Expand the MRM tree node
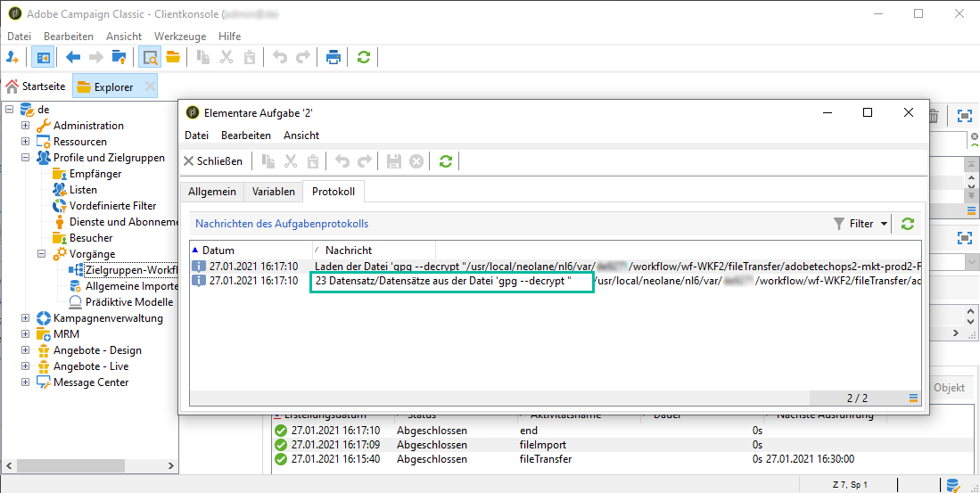Image resolution: width=980 pixels, height=493 pixels. coord(25,334)
